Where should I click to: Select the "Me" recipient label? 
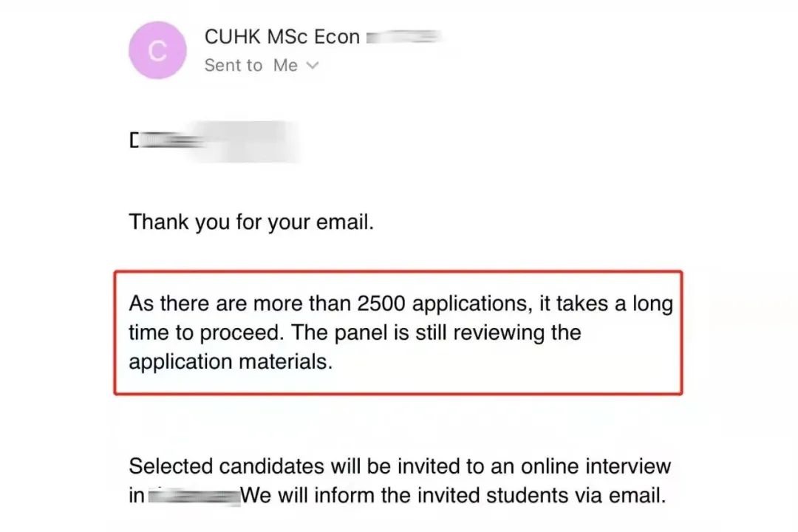[x=285, y=65]
